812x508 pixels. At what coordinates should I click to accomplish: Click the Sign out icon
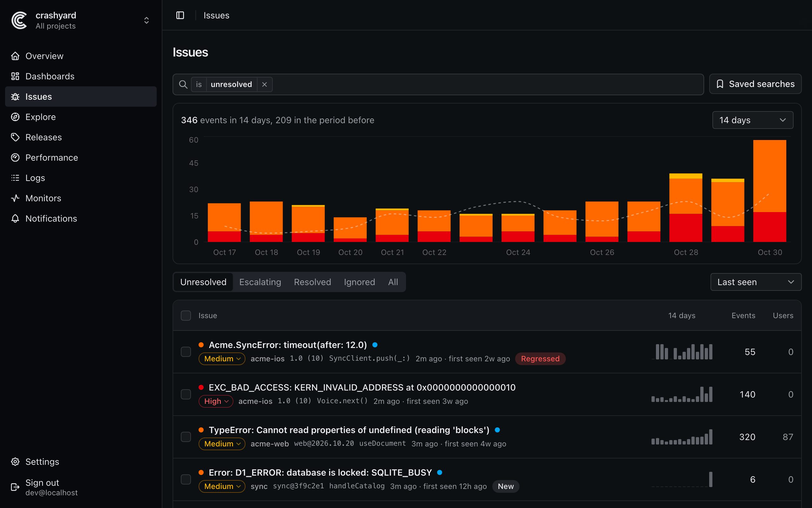[x=15, y=487]
